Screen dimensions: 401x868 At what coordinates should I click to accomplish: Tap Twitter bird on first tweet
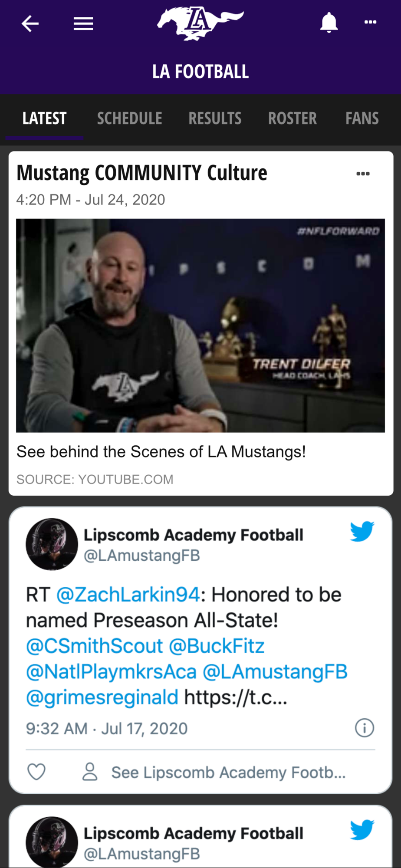(362, 531)
